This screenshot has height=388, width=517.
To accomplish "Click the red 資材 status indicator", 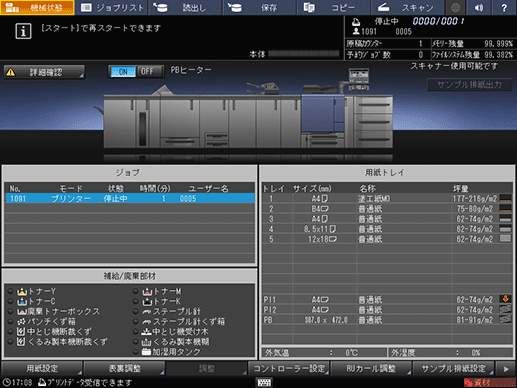I will (489, 382).
